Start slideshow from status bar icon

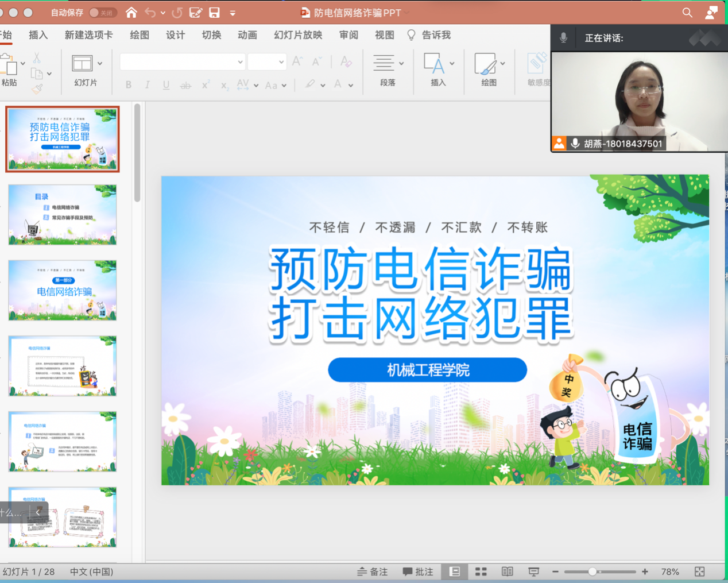533,572
